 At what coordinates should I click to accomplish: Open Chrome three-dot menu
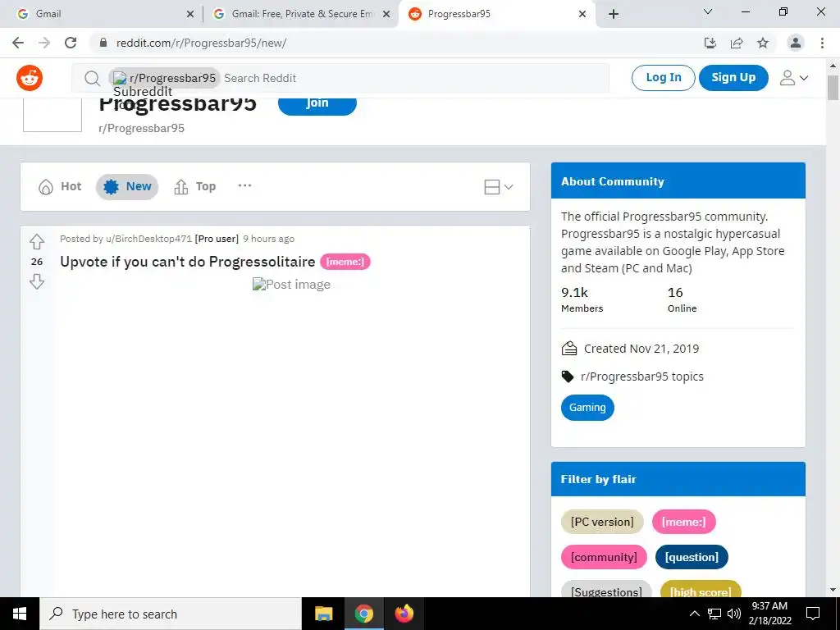pyautogui.click(x=822, y=43)
